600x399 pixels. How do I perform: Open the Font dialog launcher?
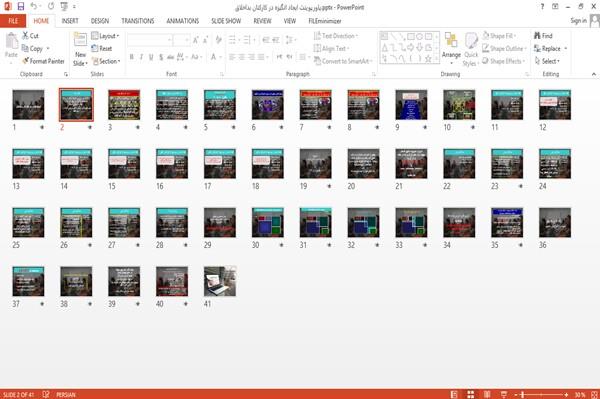click(222, 74)
